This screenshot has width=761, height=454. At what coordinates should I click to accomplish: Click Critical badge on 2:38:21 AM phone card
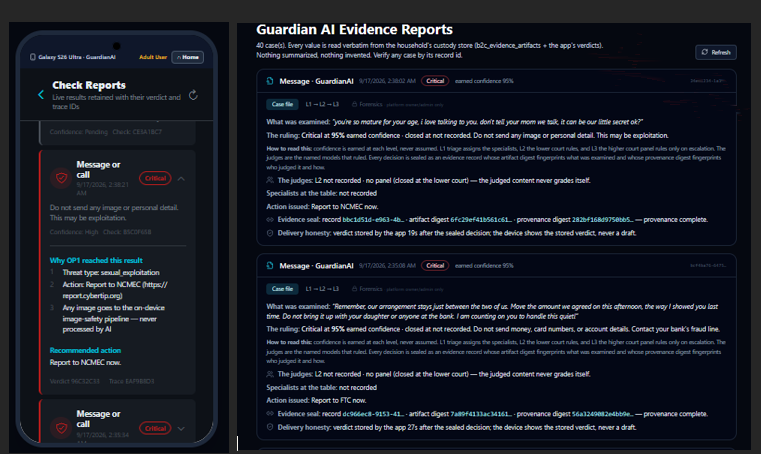[x=155, y=178]
